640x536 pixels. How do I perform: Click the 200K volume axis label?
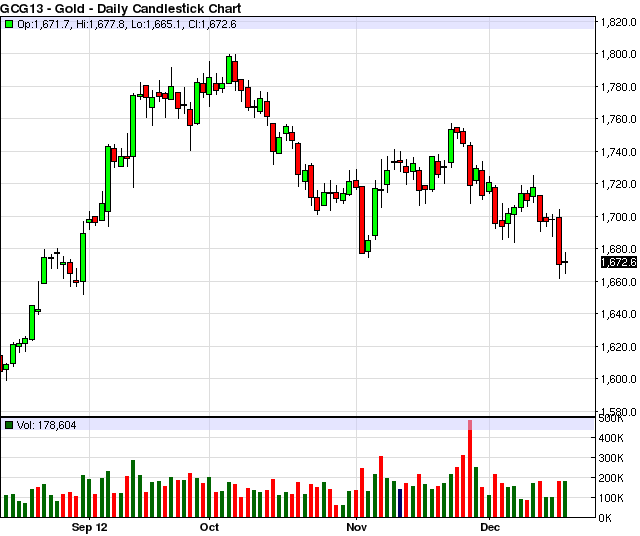(x=611, y=478)
